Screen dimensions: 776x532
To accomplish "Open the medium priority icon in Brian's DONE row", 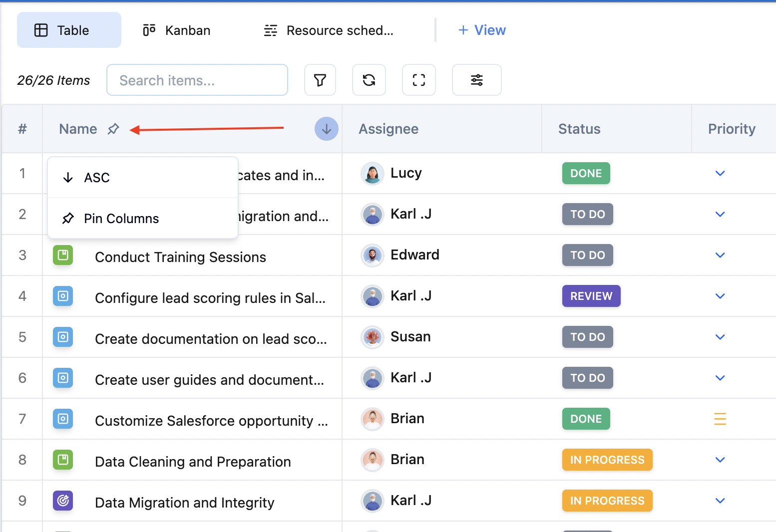I will tap(720, 419).
